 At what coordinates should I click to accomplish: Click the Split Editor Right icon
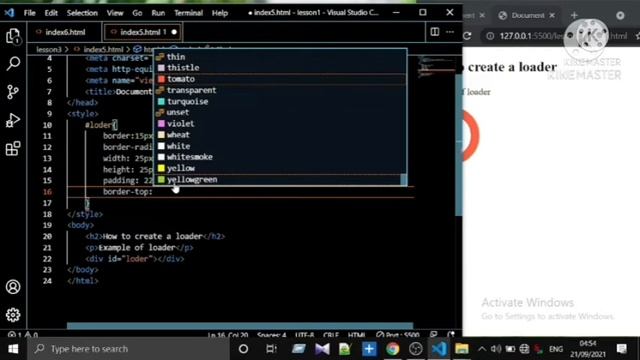(x=435, y=32)
